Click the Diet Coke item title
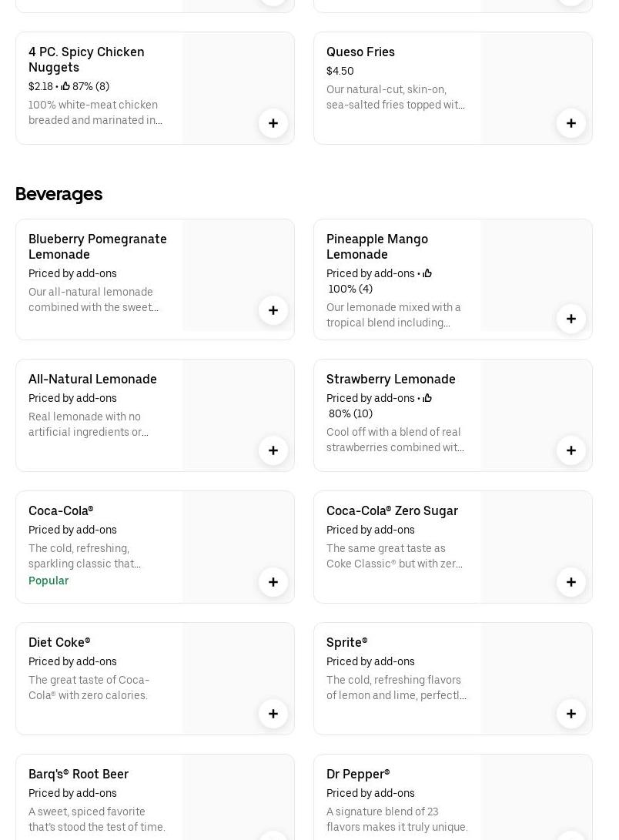 click(x=59, y=643)
